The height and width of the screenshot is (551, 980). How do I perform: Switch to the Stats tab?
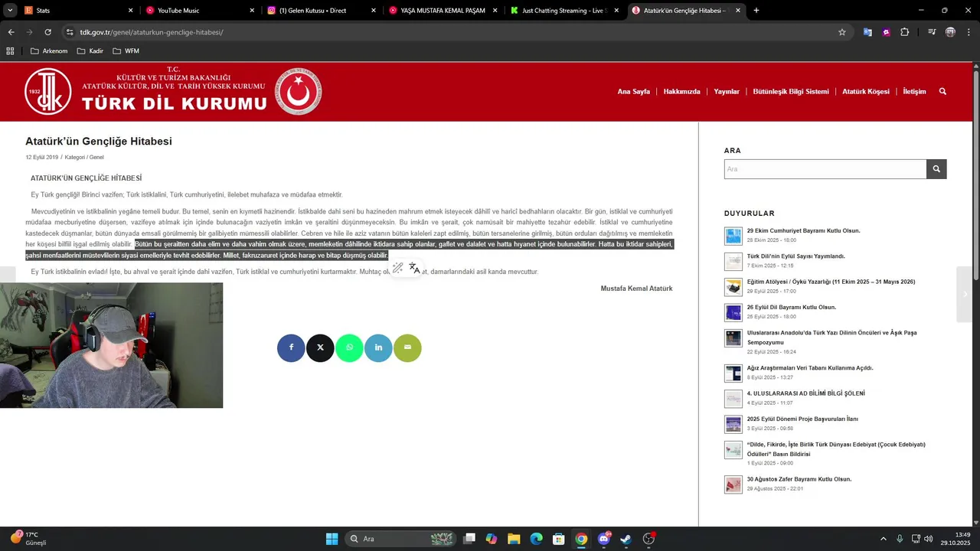click(x=77, y=11)
